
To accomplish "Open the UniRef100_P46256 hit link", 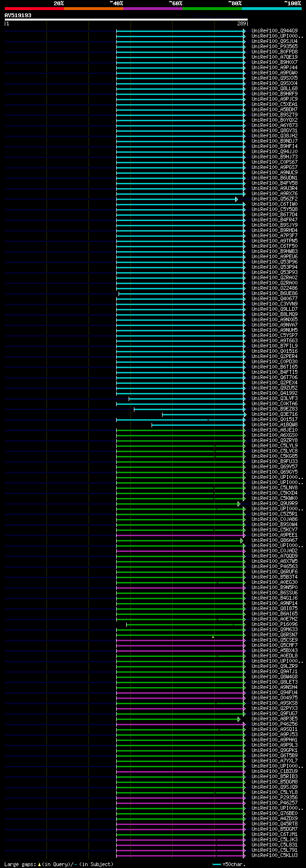I will [274, 724].
